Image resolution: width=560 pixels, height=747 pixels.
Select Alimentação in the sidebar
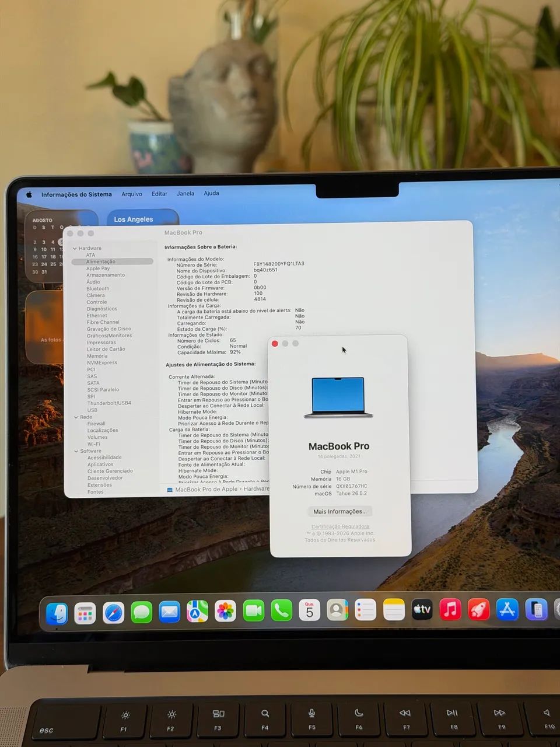112,261
